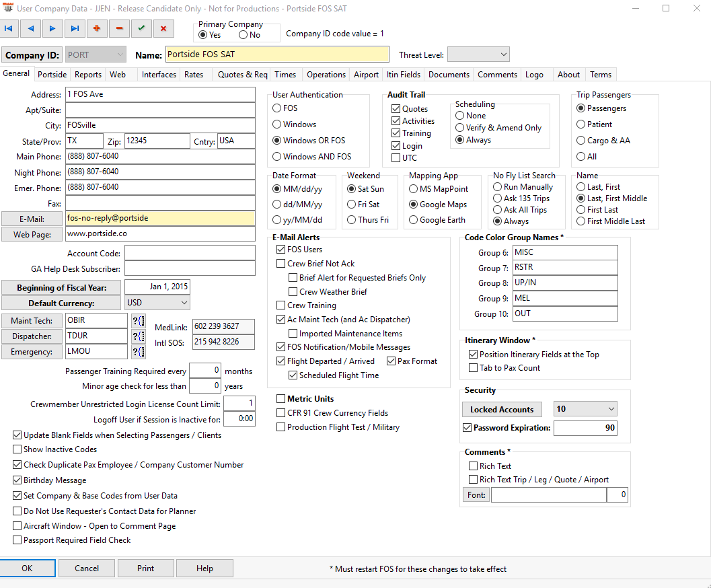Advance to the next record arrow

coord(52,28)
